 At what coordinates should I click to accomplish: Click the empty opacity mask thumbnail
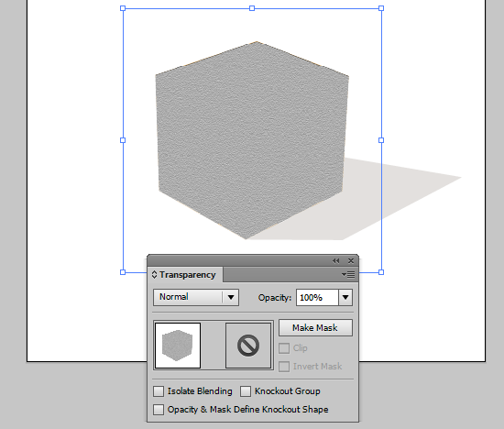tap(248, 346)
